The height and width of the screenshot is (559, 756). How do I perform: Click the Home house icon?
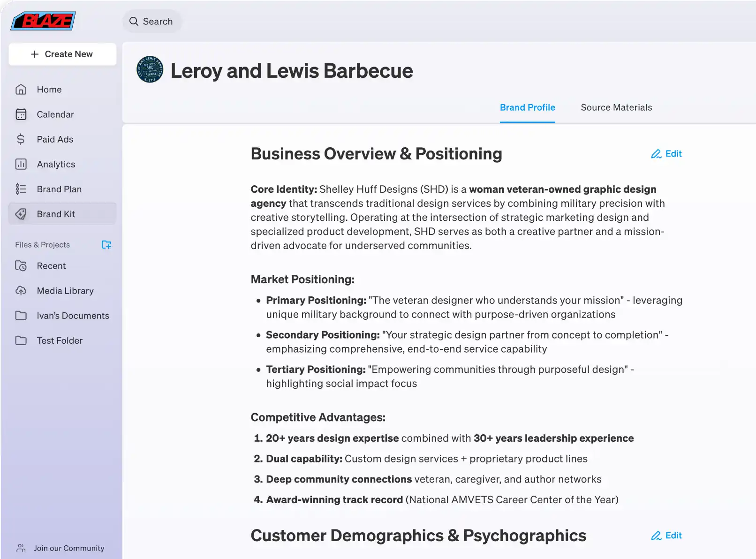pos(21,90)
